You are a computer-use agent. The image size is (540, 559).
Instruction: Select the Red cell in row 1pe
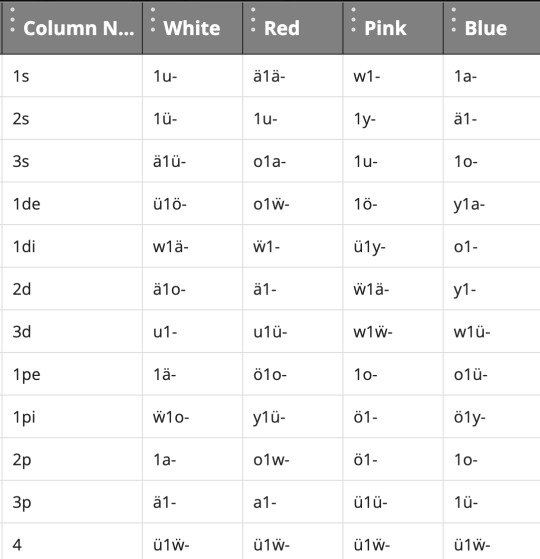pyautogui.click(x=293, y=374)
